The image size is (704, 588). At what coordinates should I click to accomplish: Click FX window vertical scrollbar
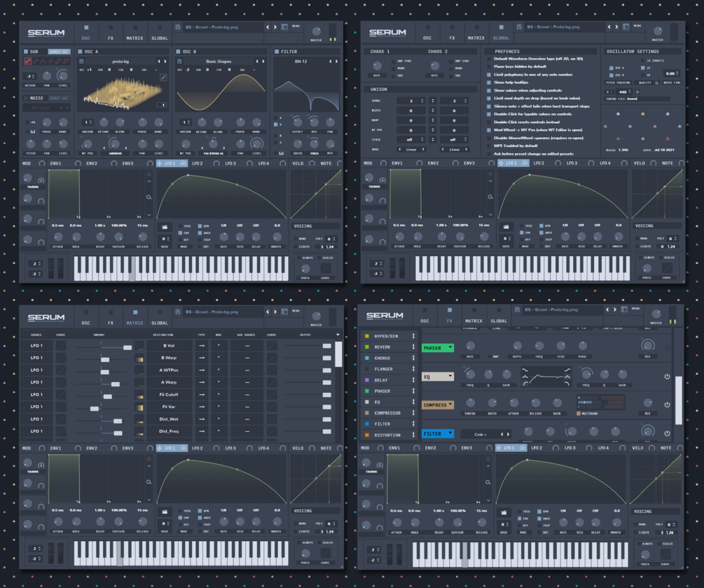[x=678, y=400]
